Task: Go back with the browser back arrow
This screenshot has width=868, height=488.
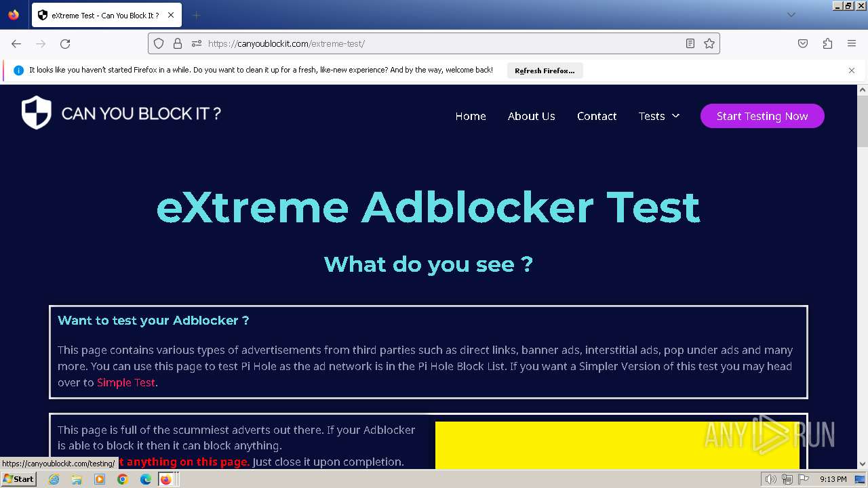Action: (16, 43)
